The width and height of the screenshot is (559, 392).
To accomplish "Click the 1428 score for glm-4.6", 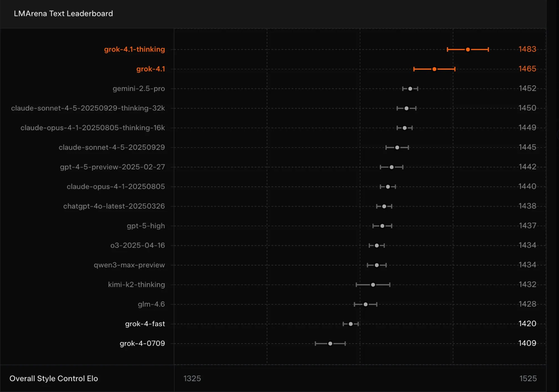I will click(527, 304).
